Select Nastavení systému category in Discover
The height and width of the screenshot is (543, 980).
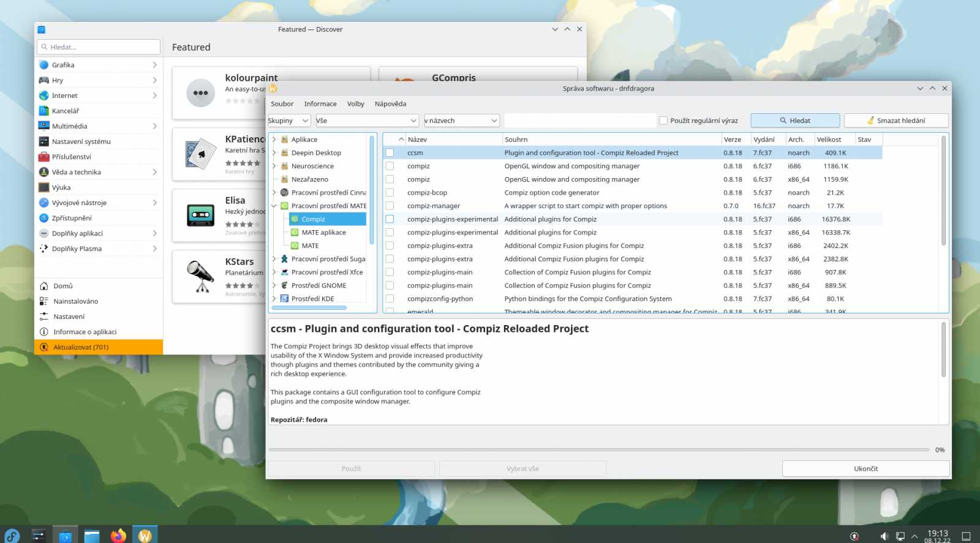coord(98,141)
